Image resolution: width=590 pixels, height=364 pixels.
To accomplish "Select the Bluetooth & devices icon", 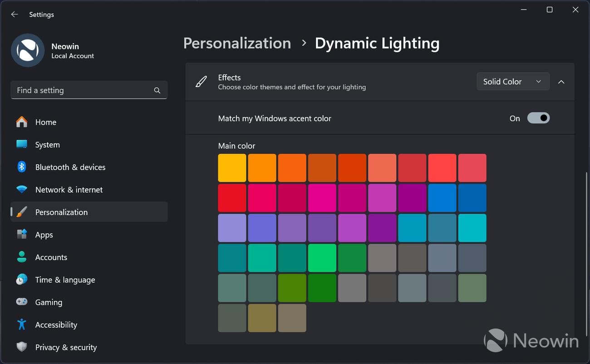I will (21, 167).
